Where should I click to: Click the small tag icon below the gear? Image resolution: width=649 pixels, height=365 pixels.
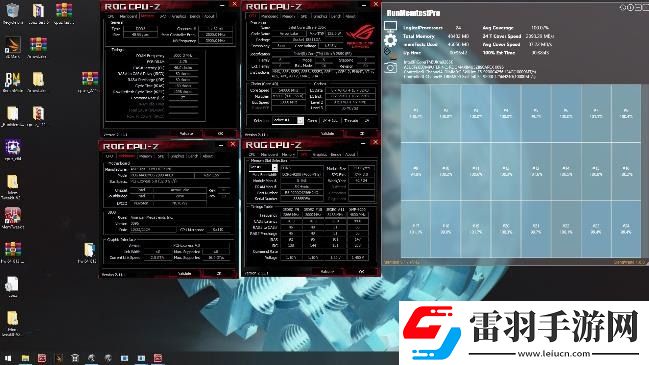pos(387,52)
